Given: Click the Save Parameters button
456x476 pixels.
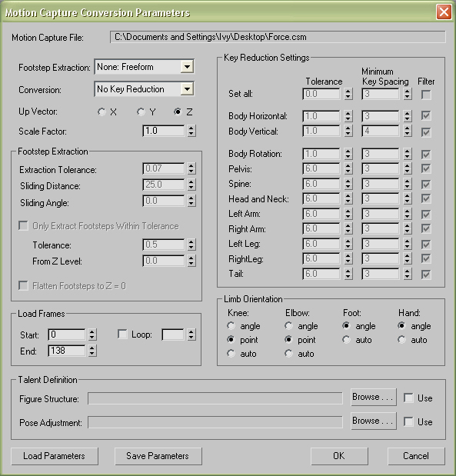Looking at the screenshot, I should pyautogui.click(x=158, y=456).
